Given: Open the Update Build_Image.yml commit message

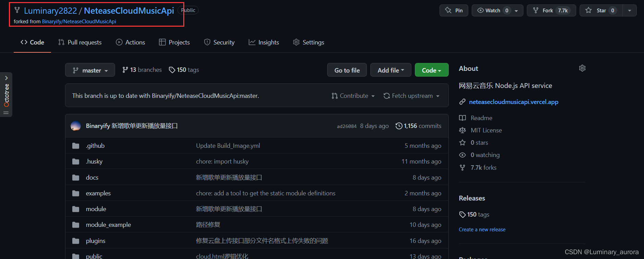Looking at the screenshot, I should (x=228, y=146).
